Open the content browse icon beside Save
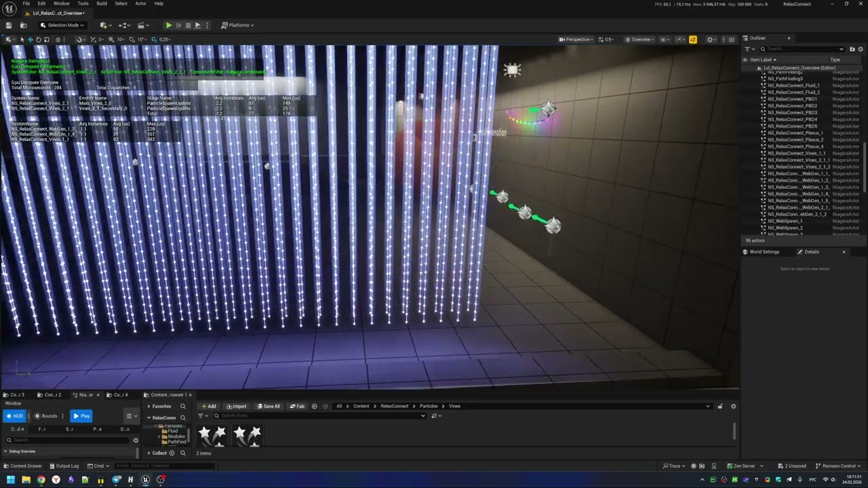This screenshot has height=488, width=868. click(23, 25)
